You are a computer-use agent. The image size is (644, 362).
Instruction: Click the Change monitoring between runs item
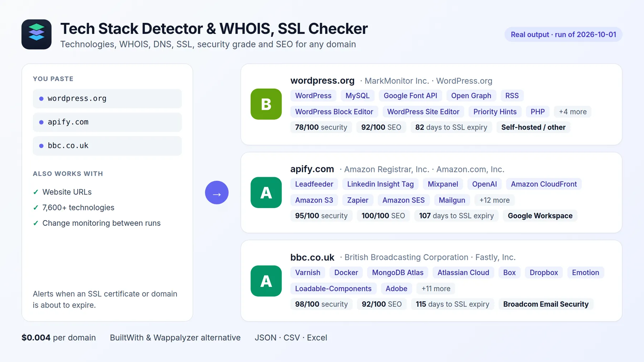pos(102,223)
